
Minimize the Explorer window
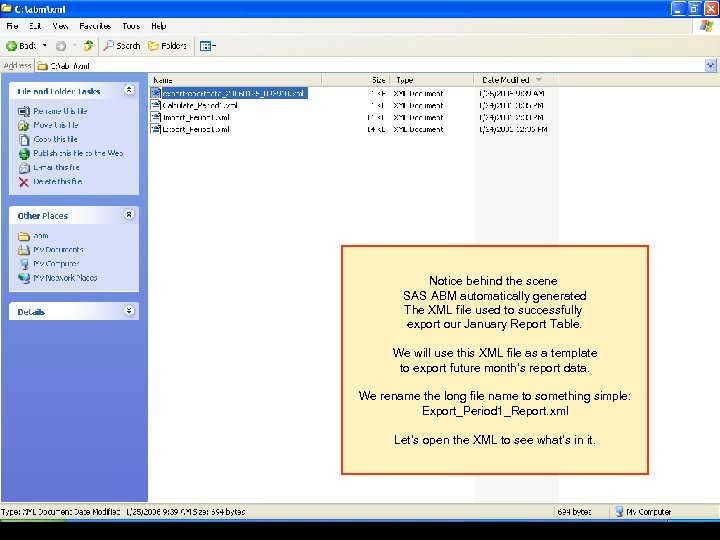pos(678,8)
